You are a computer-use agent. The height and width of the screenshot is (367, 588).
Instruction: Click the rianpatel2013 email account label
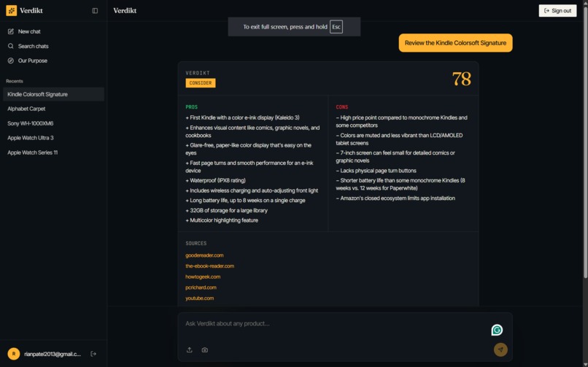click(53, 354)
